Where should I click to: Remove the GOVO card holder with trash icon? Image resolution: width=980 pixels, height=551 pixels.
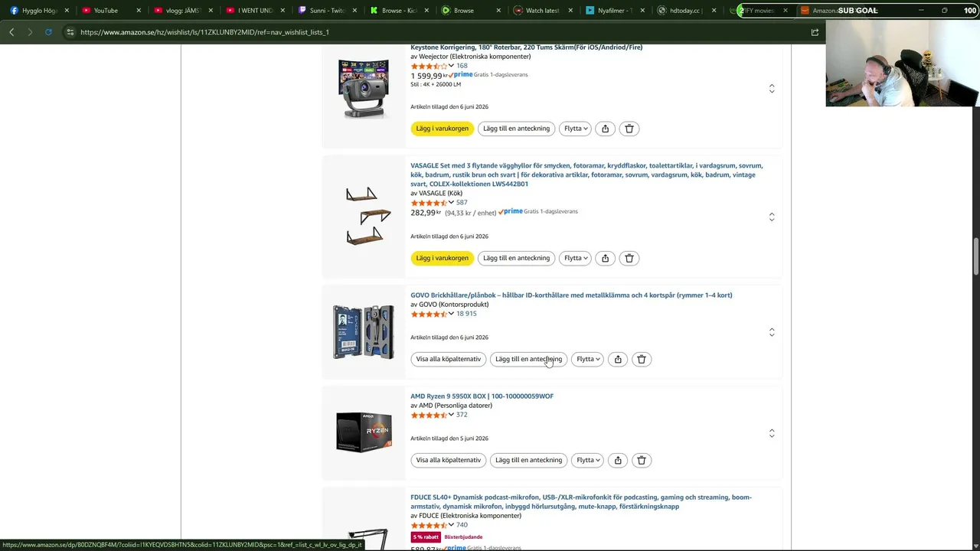(x=642, y=359)
